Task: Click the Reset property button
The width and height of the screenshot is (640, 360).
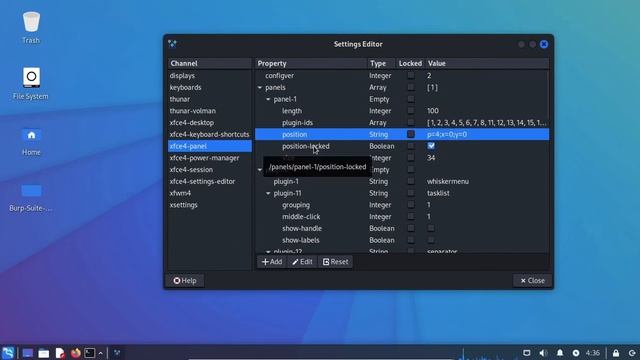Action: tap(336, 262)
